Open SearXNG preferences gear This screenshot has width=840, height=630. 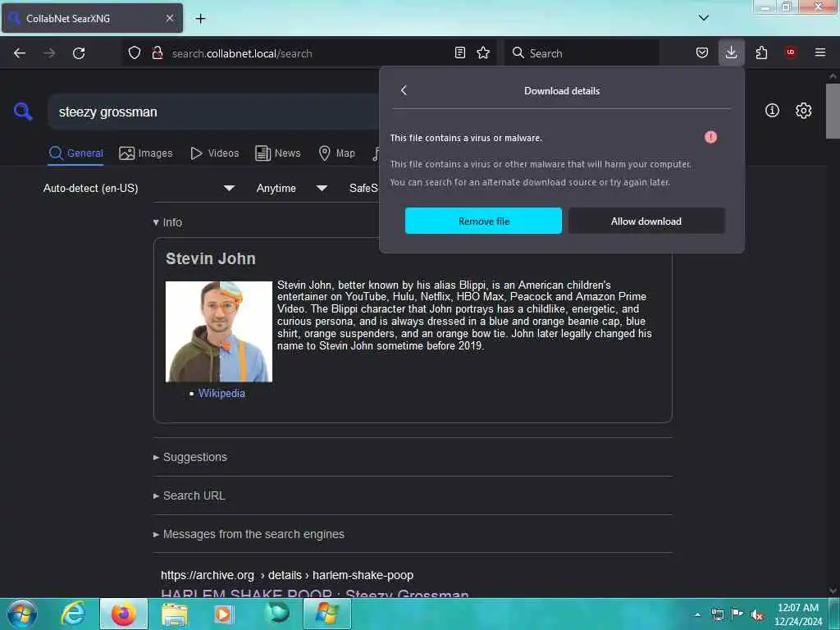coord(803,111)
